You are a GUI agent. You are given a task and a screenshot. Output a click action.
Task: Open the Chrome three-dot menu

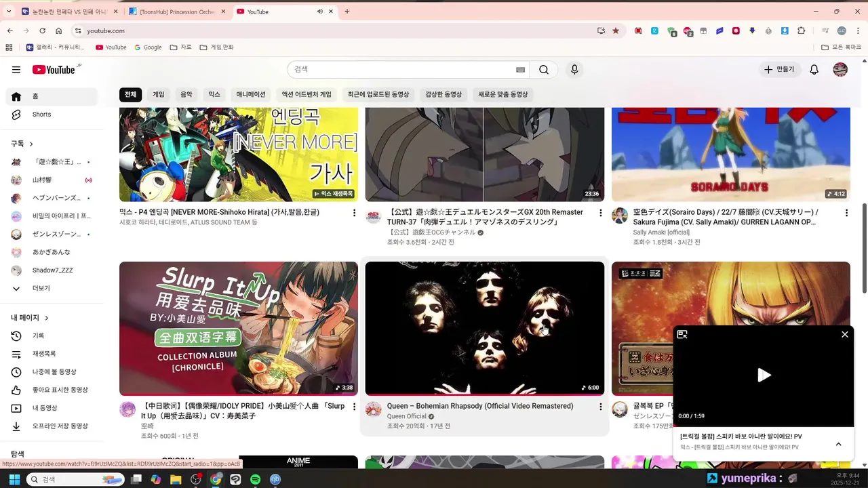click(858, 30)
